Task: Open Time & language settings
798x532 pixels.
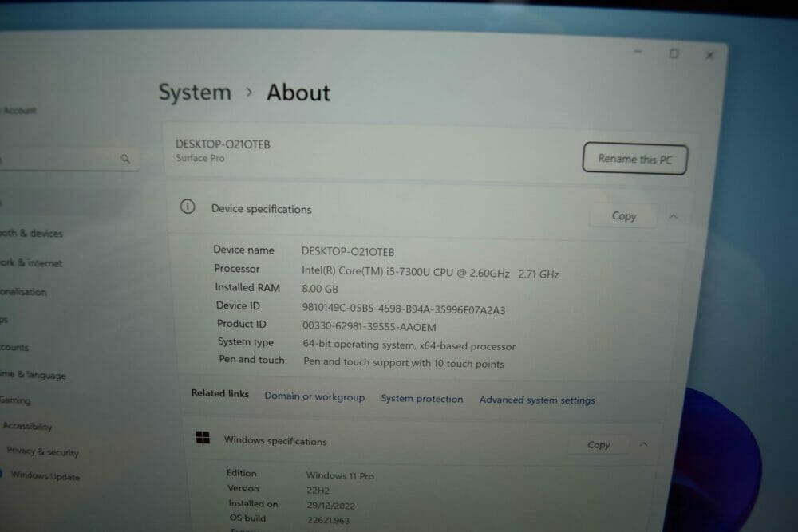Action: click(33, 375)
